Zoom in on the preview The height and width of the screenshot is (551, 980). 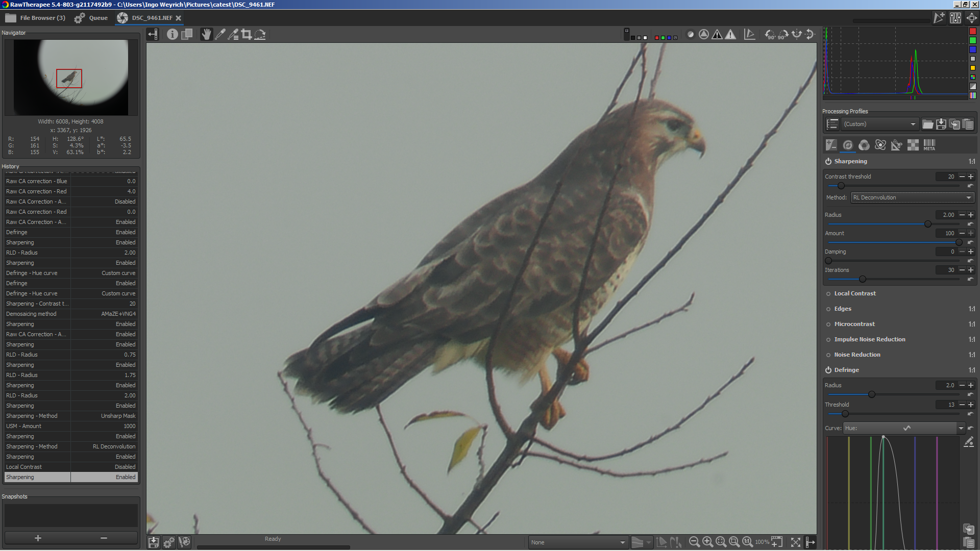707,542
